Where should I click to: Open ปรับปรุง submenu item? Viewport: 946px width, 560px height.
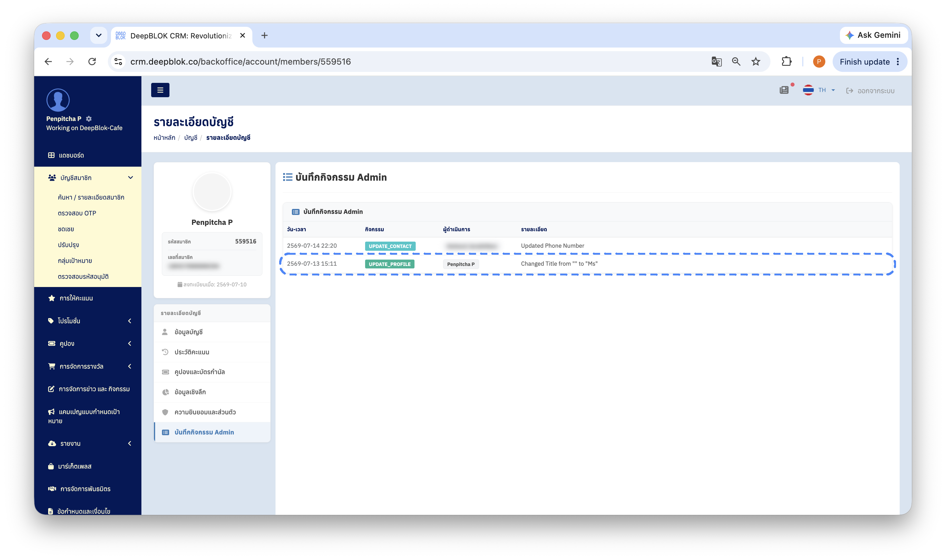click(68, 245)
